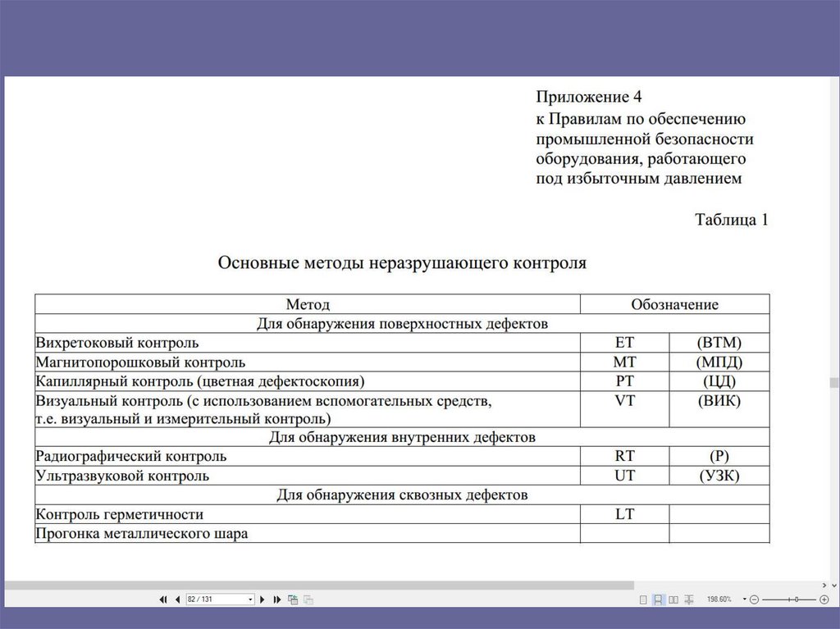Click the 'Обозначение' column header

pyautogui.click(x=674, y=304)
